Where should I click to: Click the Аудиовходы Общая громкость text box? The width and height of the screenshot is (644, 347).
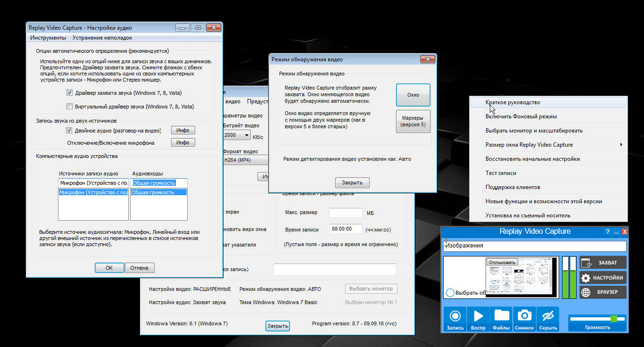(x=159, y=183)
